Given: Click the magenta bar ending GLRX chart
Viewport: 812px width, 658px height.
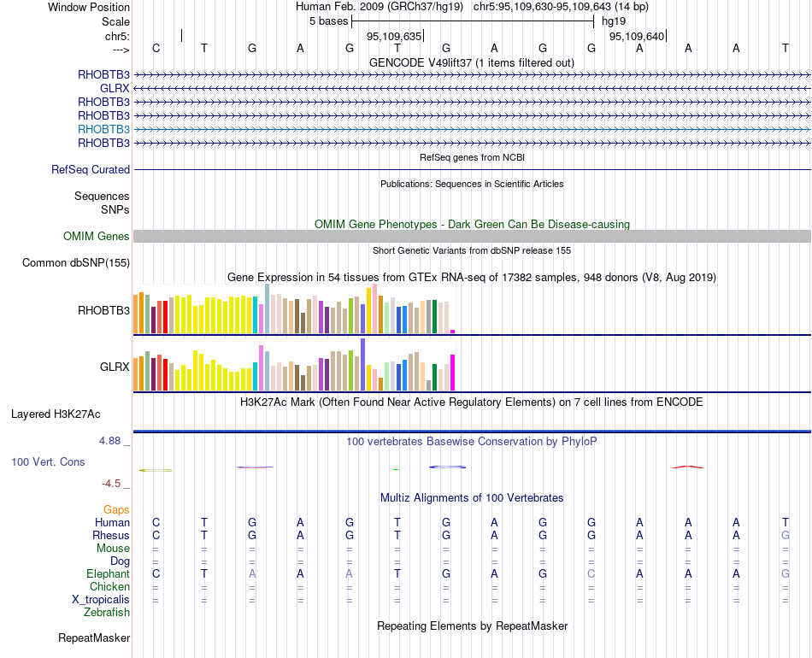Looking at the screenshot, I should [453, 373].
